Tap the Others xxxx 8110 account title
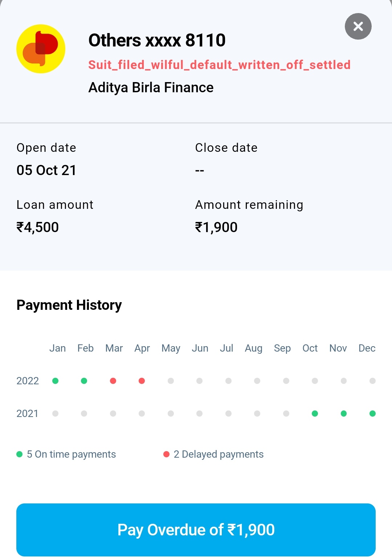Screen dimensions: 392x559 tap(157, 40)
